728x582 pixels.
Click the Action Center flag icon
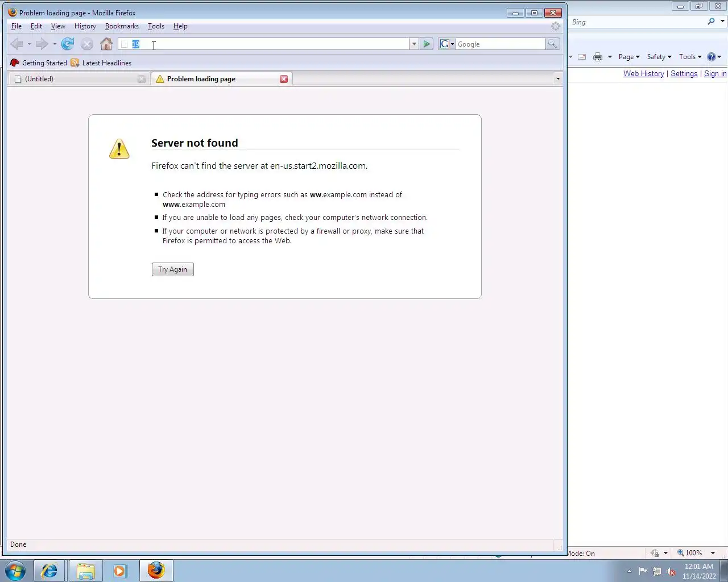[643, 571]
